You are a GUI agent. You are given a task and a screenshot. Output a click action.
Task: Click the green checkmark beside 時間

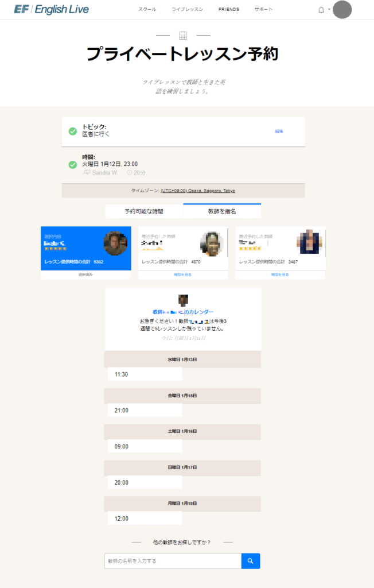click(73, 165)
